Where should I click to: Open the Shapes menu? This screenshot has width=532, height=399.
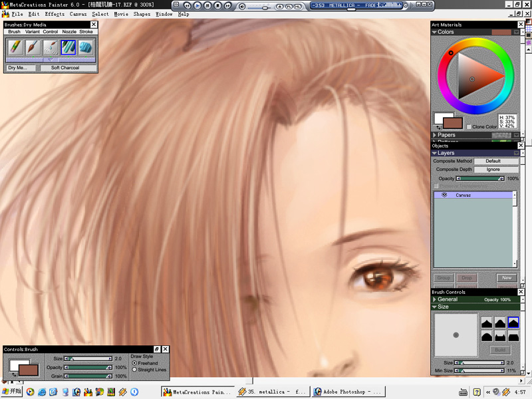142,14
